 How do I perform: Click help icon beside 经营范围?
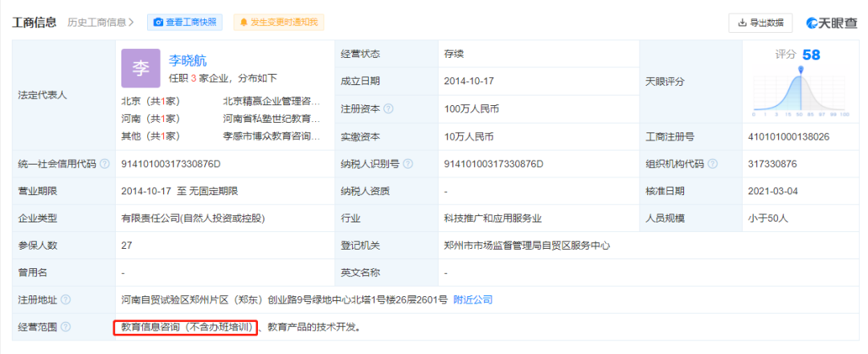[x=65, y=327]
